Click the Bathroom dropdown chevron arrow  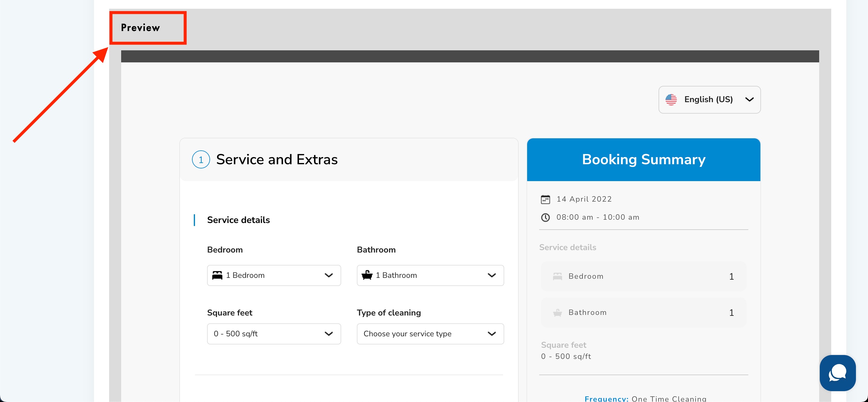[492, 275]
